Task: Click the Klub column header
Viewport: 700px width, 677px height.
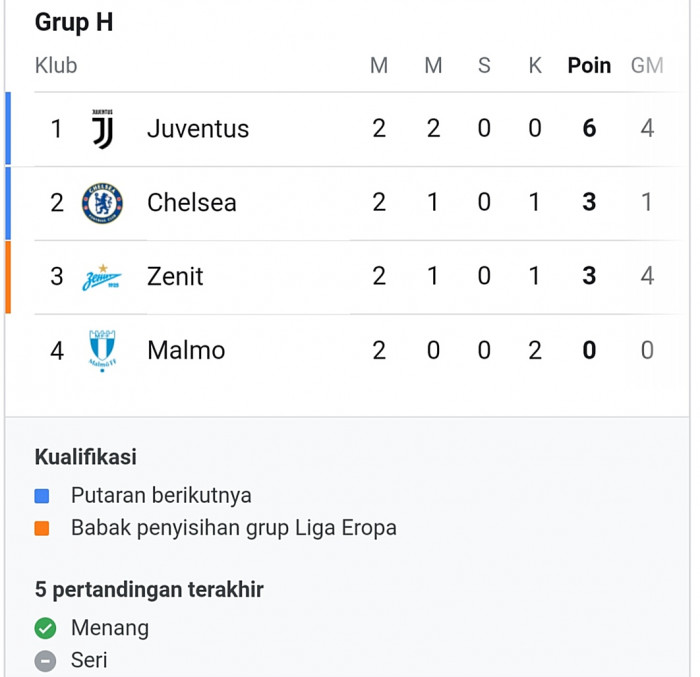Action: [56, 66]
